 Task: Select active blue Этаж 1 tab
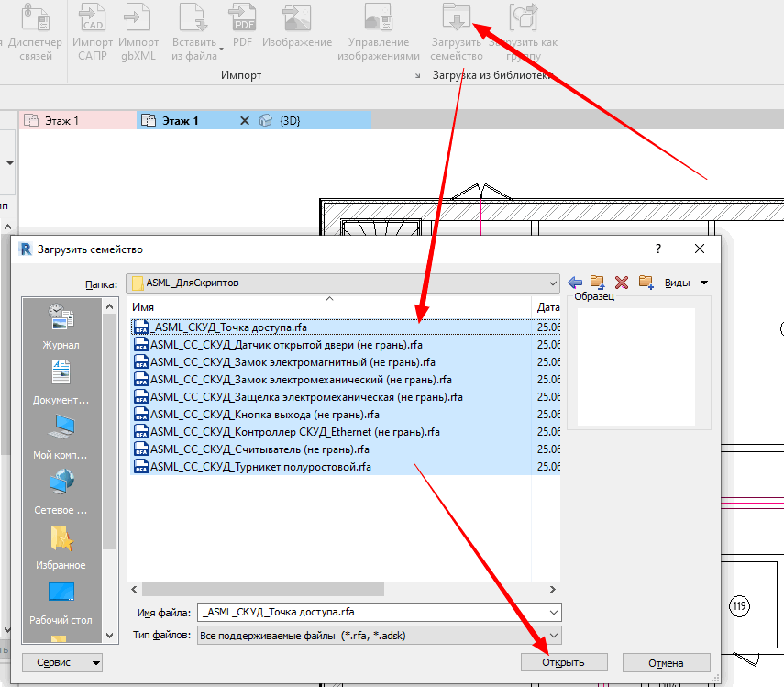180,120
